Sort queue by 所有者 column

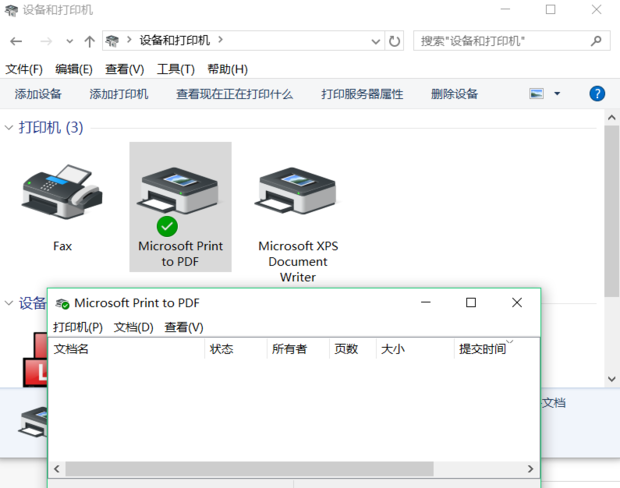(x=299, y=349)
